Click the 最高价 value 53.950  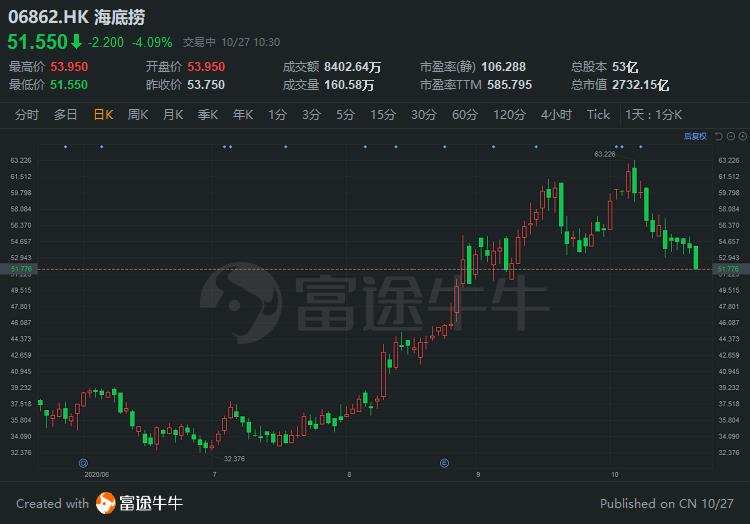pyautogui.click(x=69, y=67)
